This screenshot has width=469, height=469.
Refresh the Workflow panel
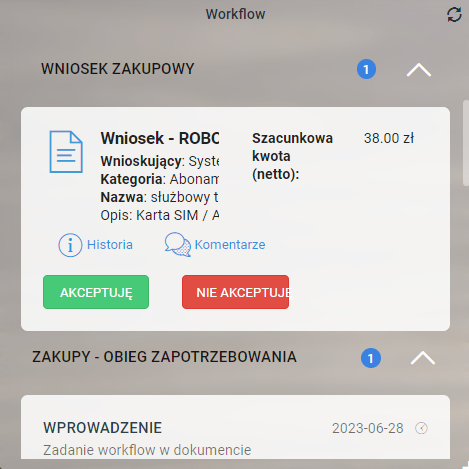point(454,15)
